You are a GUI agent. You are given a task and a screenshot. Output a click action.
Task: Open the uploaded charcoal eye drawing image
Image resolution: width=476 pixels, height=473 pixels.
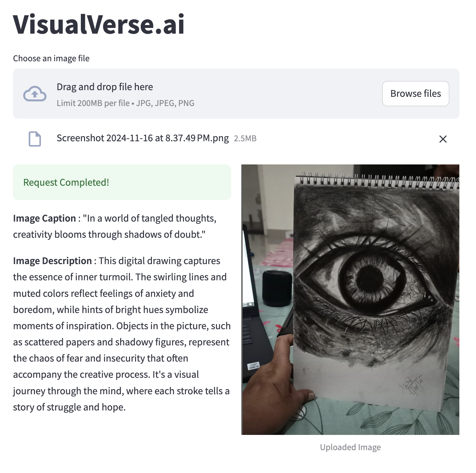[350, 300]
